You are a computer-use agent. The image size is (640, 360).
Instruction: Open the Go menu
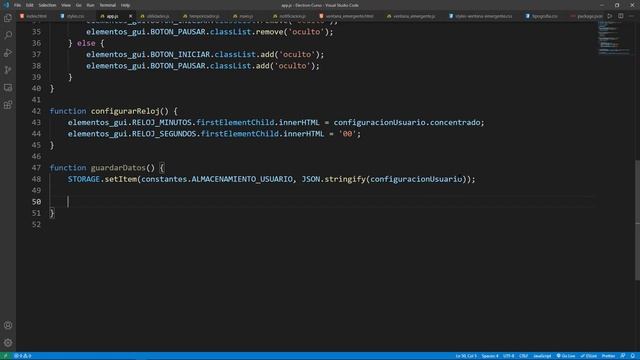coord(78,5)
